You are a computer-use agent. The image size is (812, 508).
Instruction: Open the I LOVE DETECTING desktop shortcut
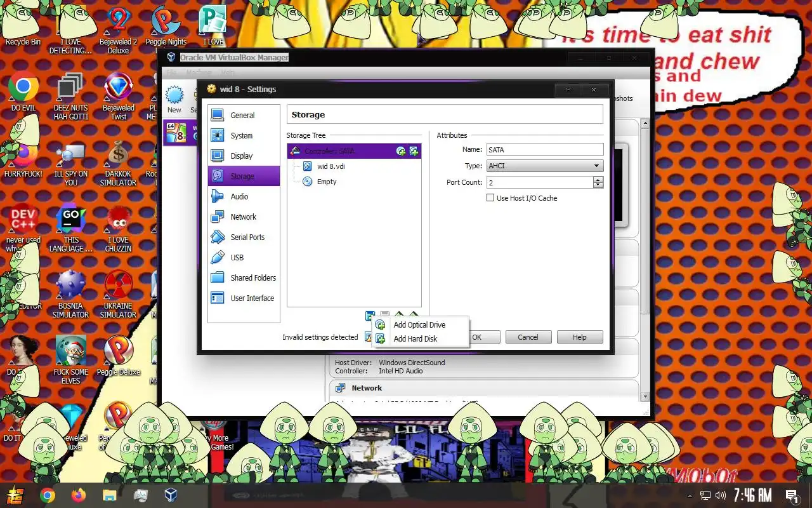(70, 30)
